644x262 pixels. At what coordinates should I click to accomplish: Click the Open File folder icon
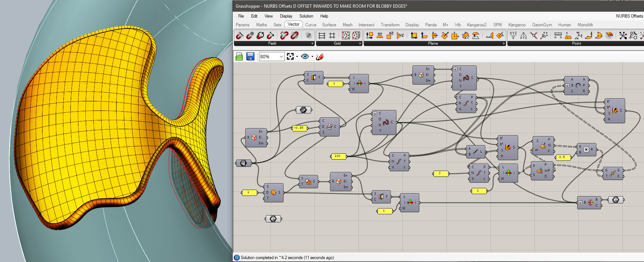point(239,56)
